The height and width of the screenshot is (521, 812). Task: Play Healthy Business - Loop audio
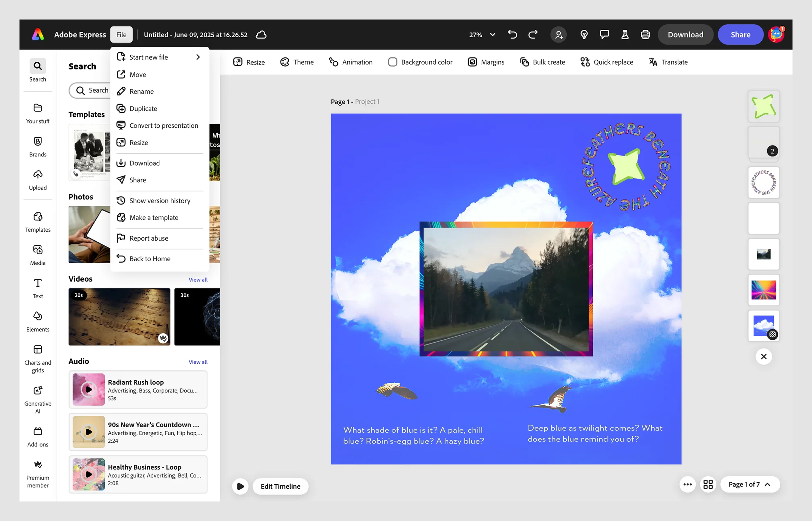coord(89,474)
